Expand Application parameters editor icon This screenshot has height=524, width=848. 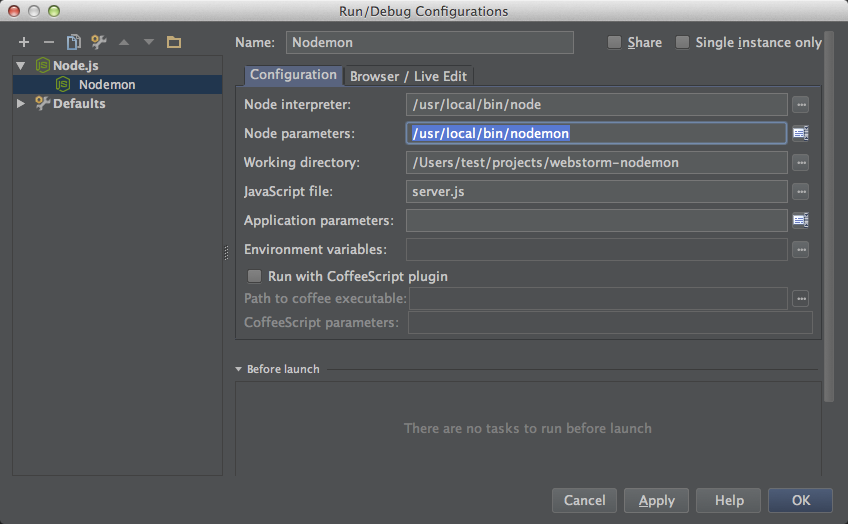click(x=800, y=220)
